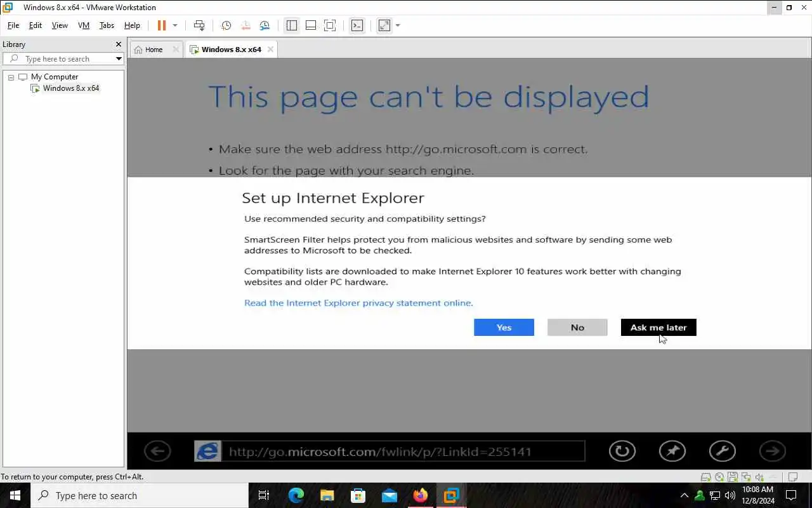Open the page tools wrench icon

click(722, 451)
